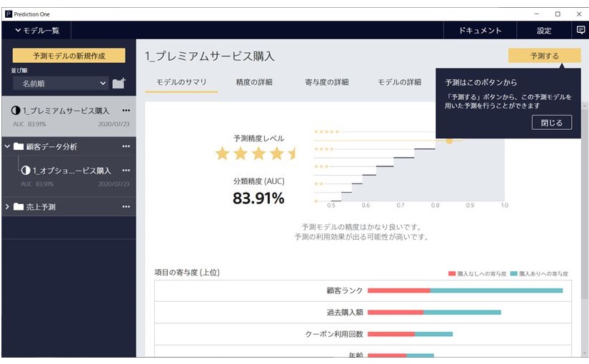The width and height of the screenshot is (589, 364).
Task: Open the ellipsis menu for 1_オプショ...ービス購入
Action: 126,171
